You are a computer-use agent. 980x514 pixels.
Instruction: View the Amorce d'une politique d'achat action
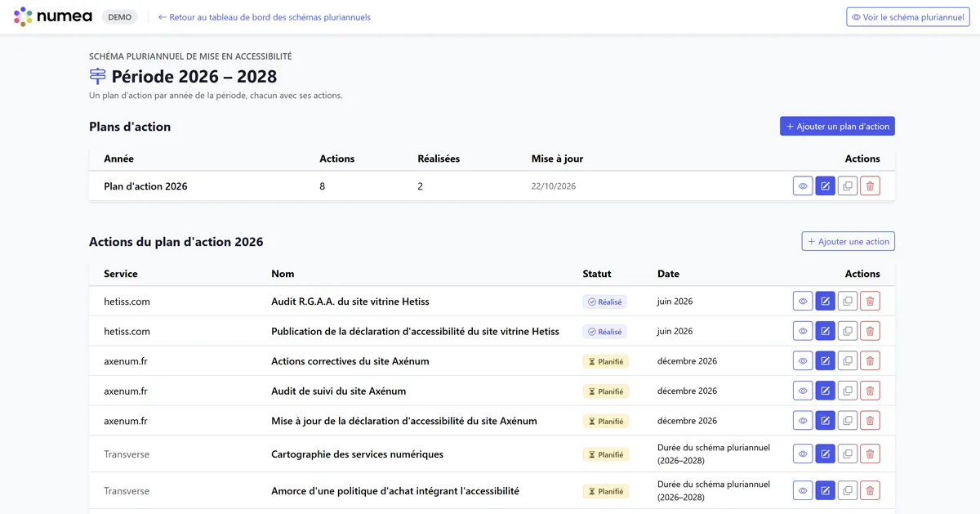[x=803, y=490]
